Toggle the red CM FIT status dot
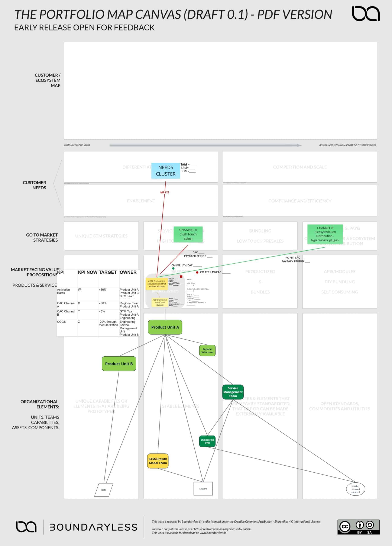Viewport: 392px width, 546px height. [x=197, y=272]
